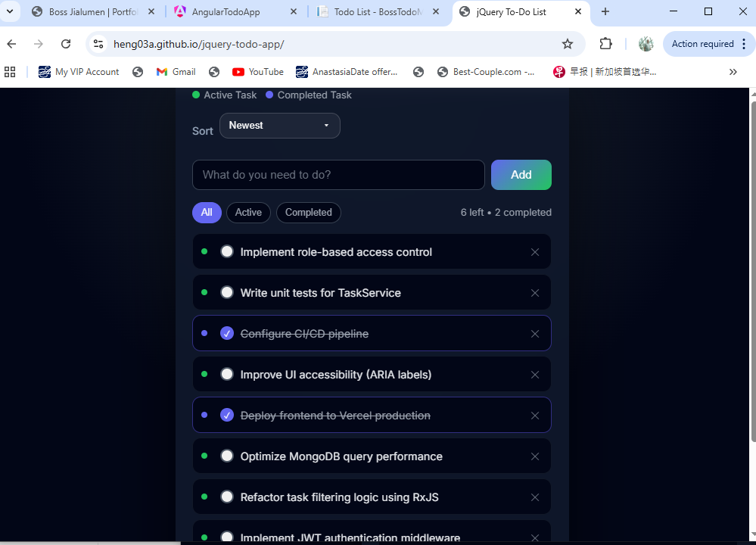The height and width of the screenshot is (545, 756).
Task: Select the Completed filter
Action: click(x=308, y=213)
